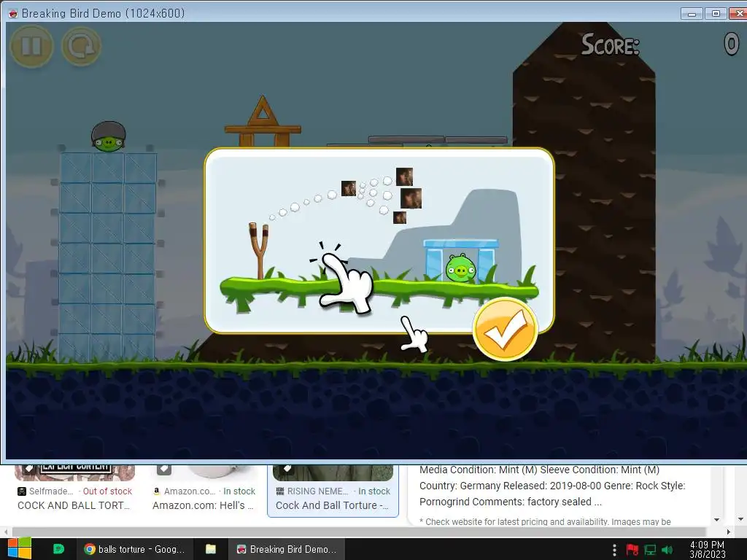The image size is (747, 560).
Task: Open the network monitor tray icon
Action: (x=650, y=550)
